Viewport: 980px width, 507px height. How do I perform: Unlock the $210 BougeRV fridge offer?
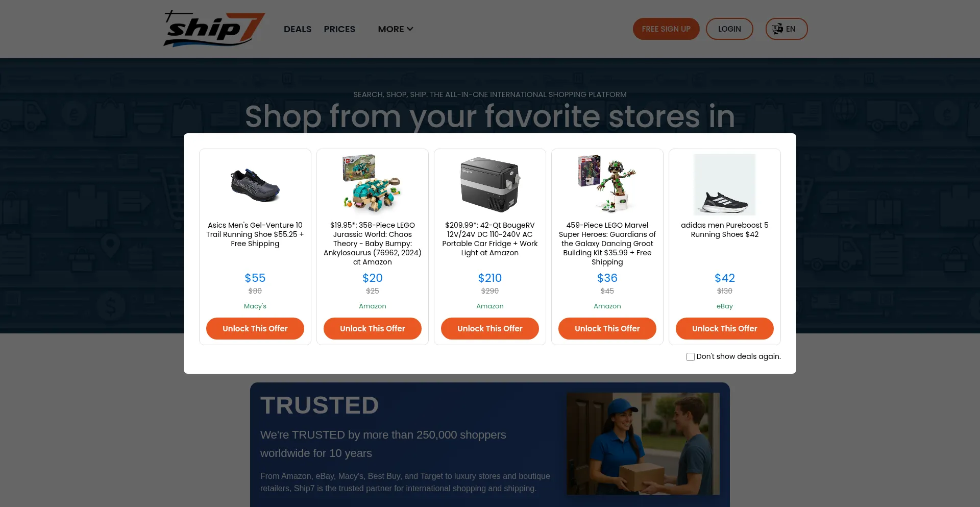click(490, 329)
